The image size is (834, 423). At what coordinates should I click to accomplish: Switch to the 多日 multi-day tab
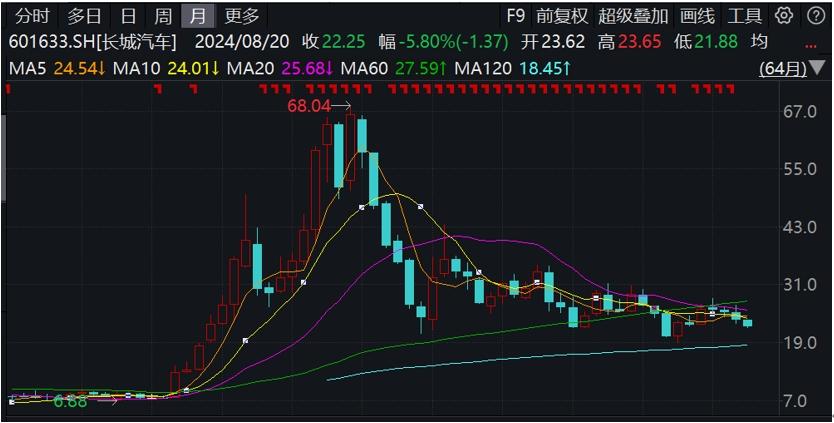84,16
